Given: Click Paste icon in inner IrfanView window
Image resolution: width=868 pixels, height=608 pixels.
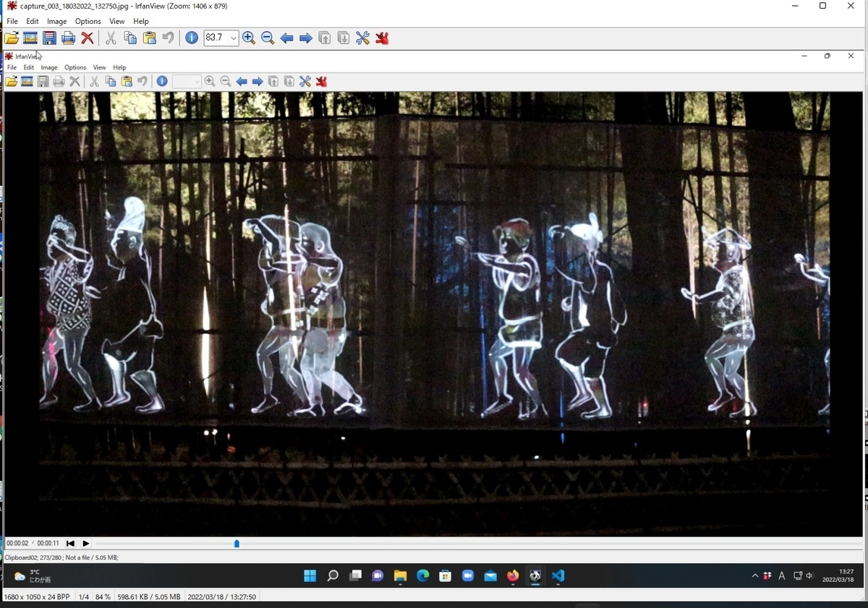Looking at the screenshot, I should [127, 82].
